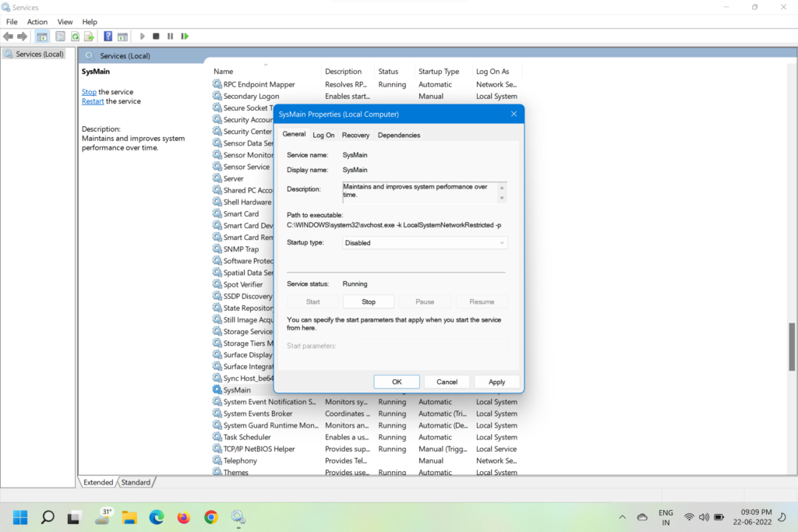The height and width of the screenshot is (532, 798).
Task: Show hidden system tray icons chevron
Action: click(622, 517)
